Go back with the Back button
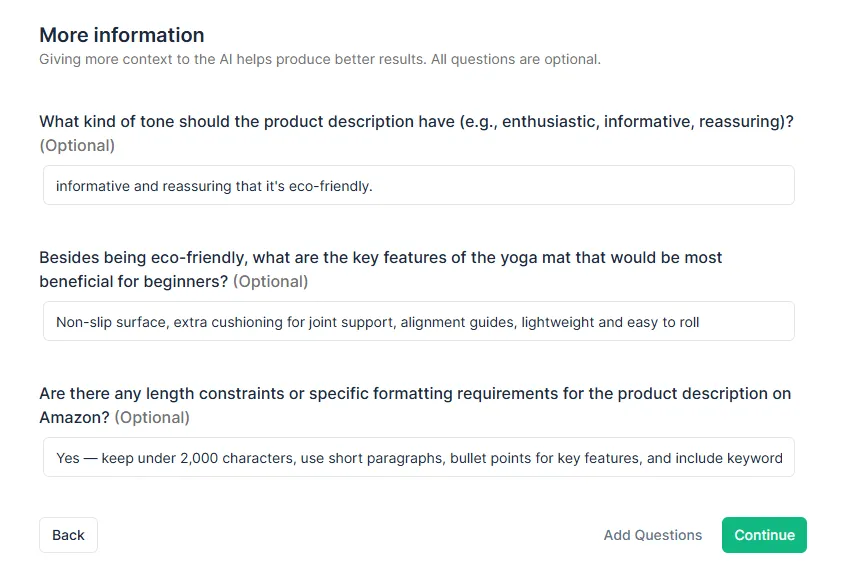This screenshot has width=853, height=575. (68, 535)
